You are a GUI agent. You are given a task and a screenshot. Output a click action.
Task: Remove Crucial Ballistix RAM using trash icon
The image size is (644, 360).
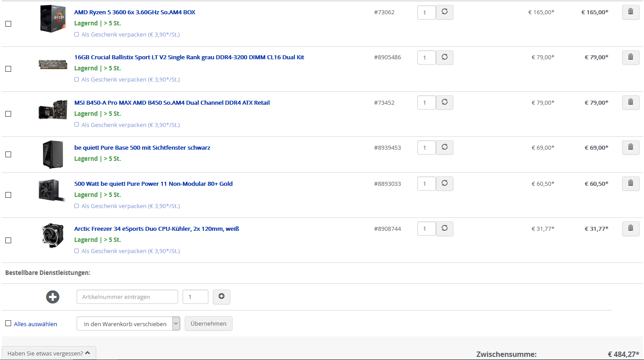point(630,57)
